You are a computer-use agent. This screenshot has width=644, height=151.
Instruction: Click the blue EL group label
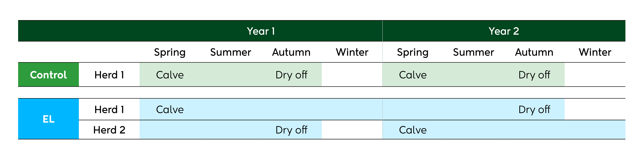pyautogui.click(x=49, y=119)
